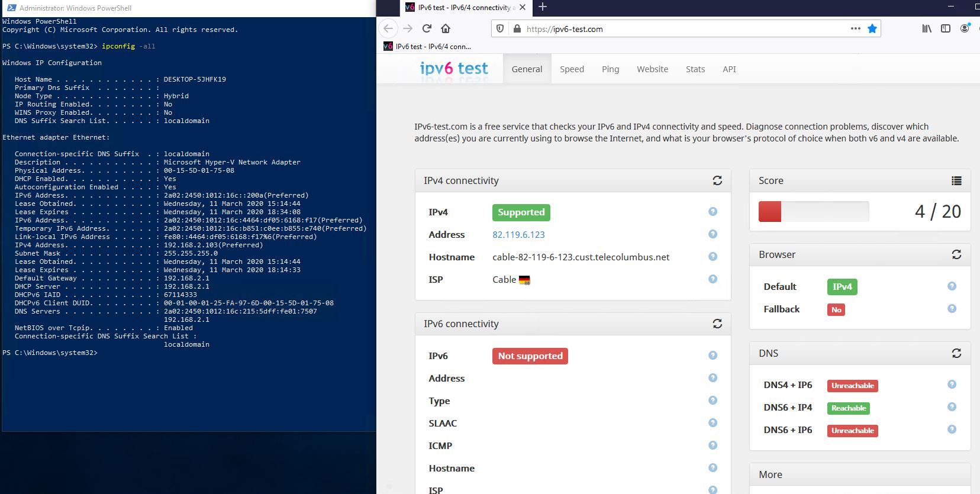Image resolution: width=980 pixels, height=494 pixels.
Task: Open the Ping tab
Action: [x=610, y=69]
